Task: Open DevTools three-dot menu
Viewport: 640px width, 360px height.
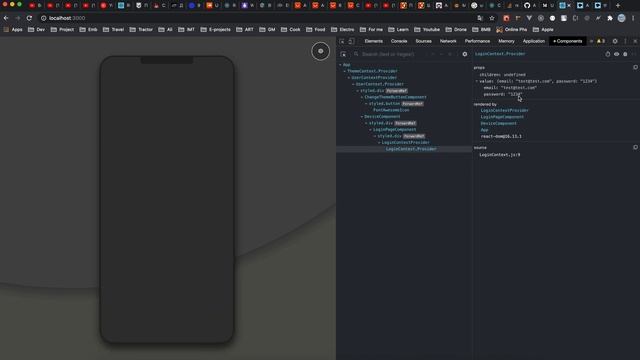Action: [x=625, y=41]
